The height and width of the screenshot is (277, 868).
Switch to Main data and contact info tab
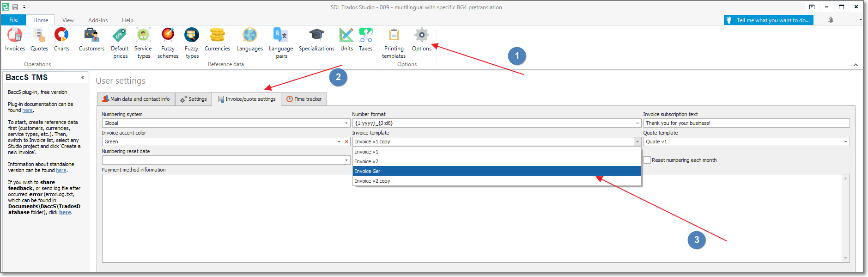(x=136, y=99)
